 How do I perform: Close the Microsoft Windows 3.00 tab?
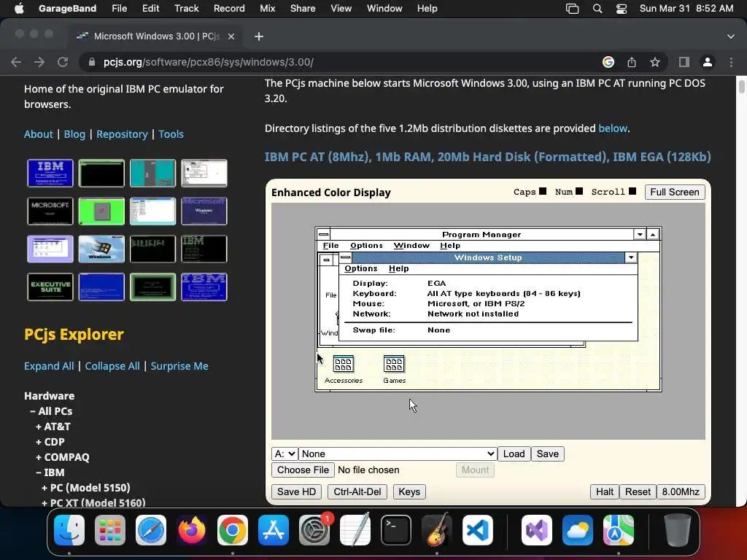pyautogui.click(x=231, y=36)
